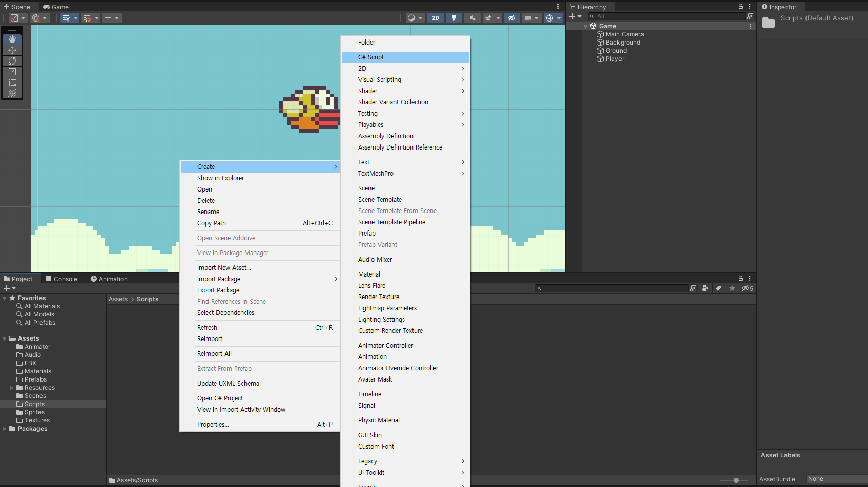This screenshot has height=487, width=868.
Task: Select the Move tool
Action: coord(12,50)
